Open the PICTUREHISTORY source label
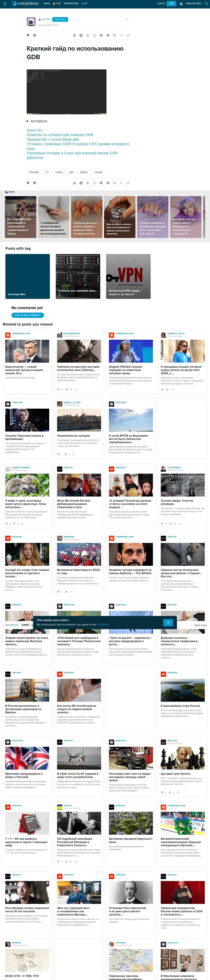The image size is (210, 980). 72,334
